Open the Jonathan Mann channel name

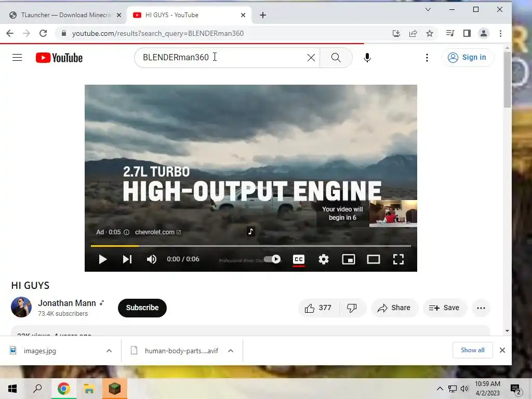point(67,303)
